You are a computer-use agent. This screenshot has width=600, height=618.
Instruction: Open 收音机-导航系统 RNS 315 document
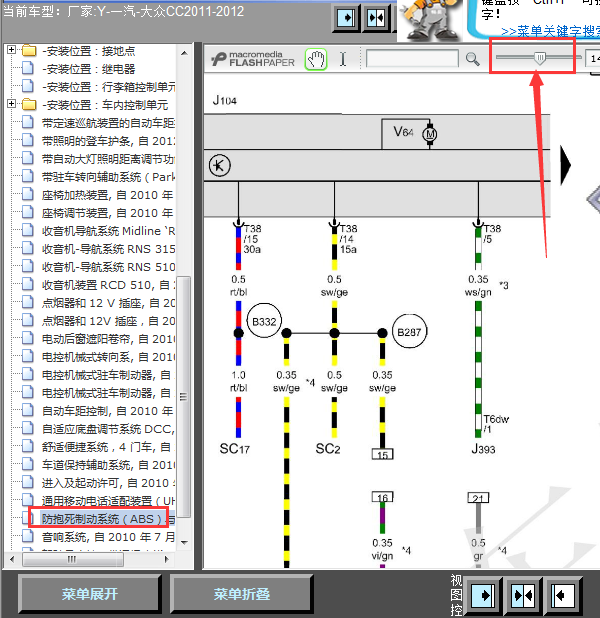click(108, 249)
